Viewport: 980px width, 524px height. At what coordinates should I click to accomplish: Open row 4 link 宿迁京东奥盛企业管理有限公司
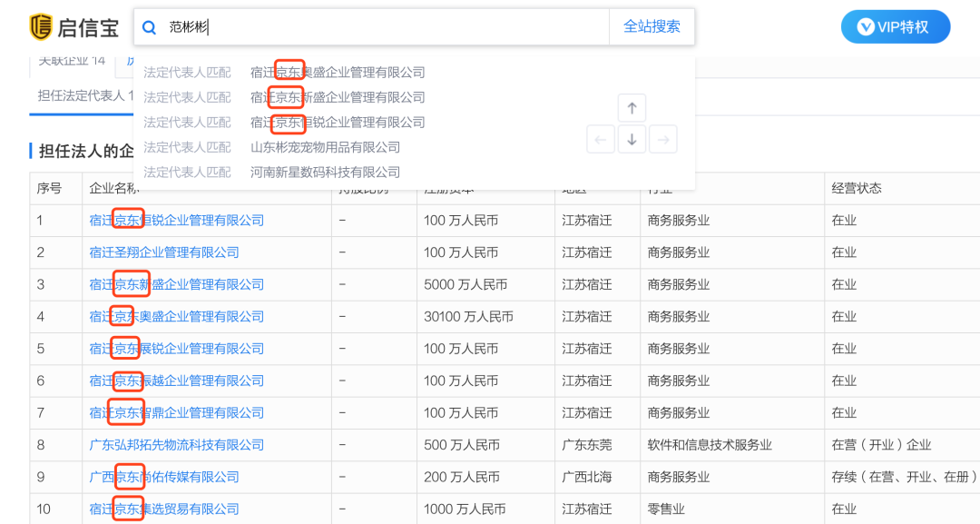[x=177, y=316]
